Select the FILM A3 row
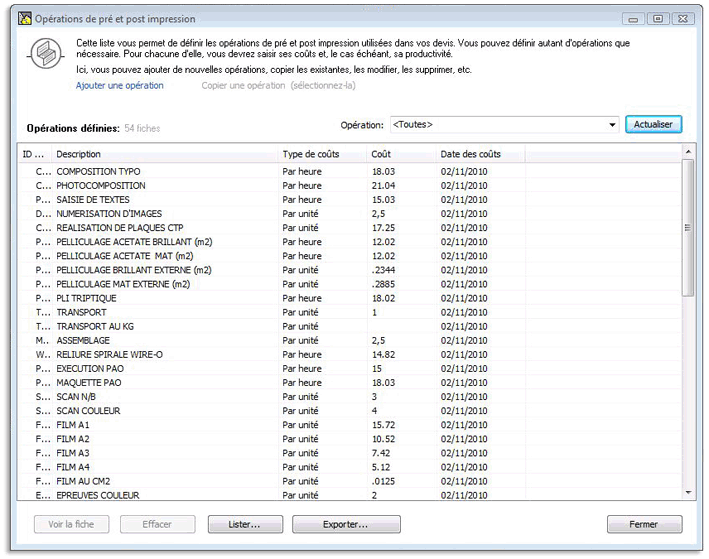709x559 pixels. click(x=350, y=453)
